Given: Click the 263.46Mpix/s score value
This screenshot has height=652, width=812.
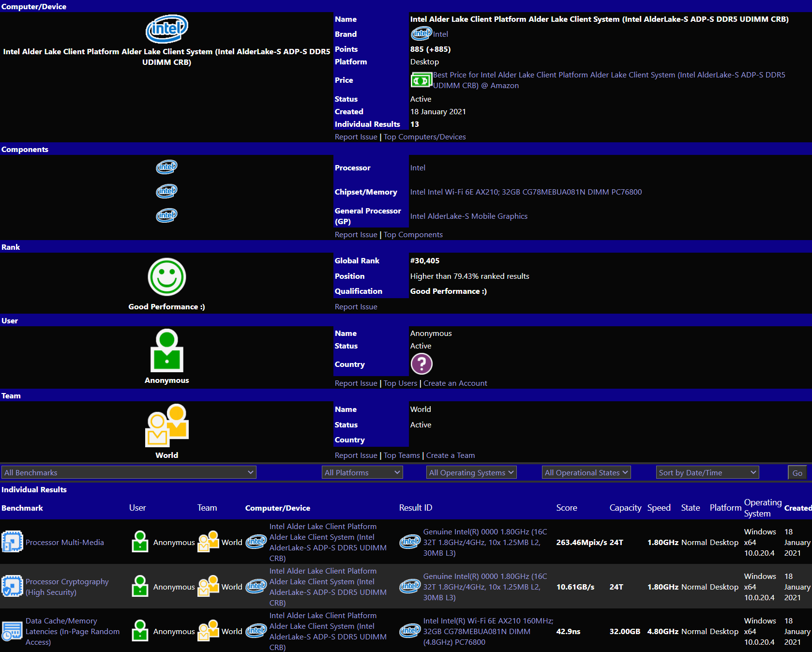Looking at the screenshot, I should (582, 543).
